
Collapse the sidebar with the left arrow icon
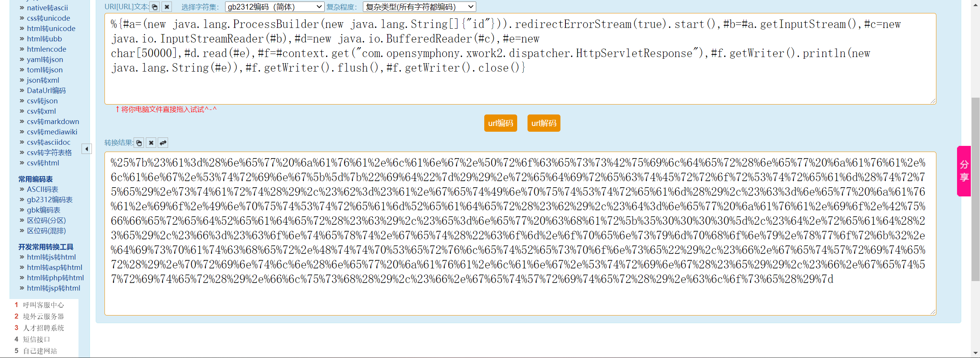(87, 149)
